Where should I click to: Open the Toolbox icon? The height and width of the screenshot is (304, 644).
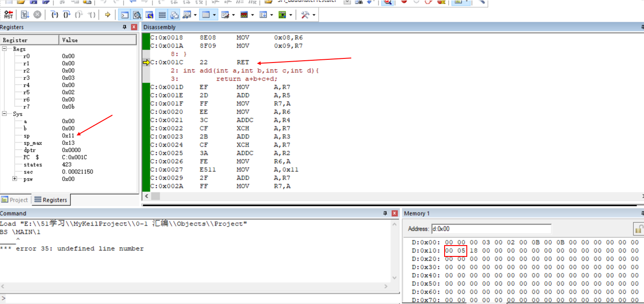click(305, 14)
